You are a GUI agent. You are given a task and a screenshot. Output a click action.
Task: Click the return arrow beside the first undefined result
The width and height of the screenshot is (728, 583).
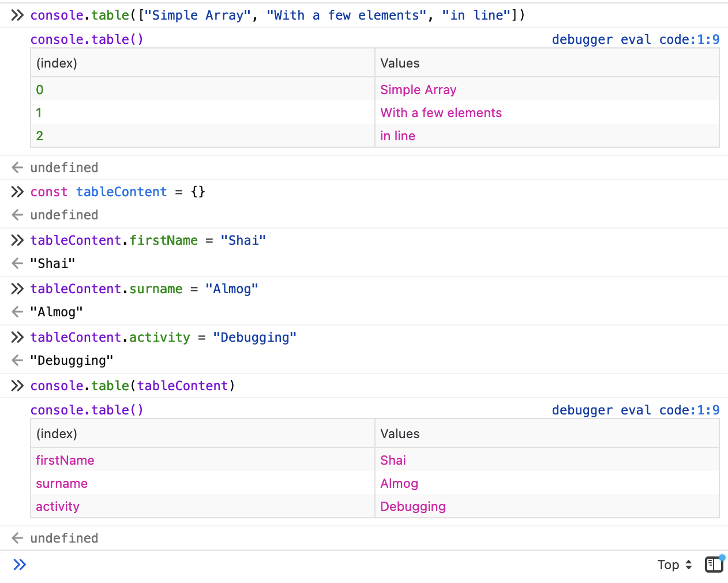pyautogui.click(x=17, y=167)
